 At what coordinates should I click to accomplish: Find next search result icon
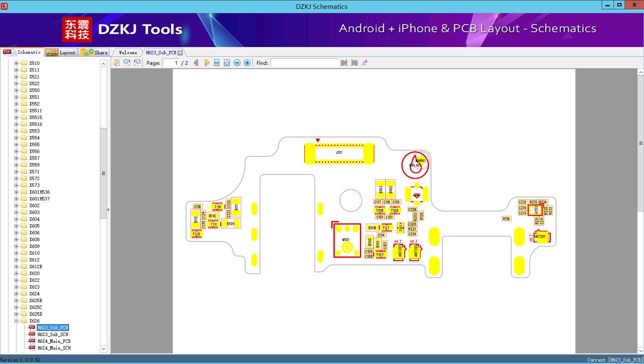coord(354,63)
